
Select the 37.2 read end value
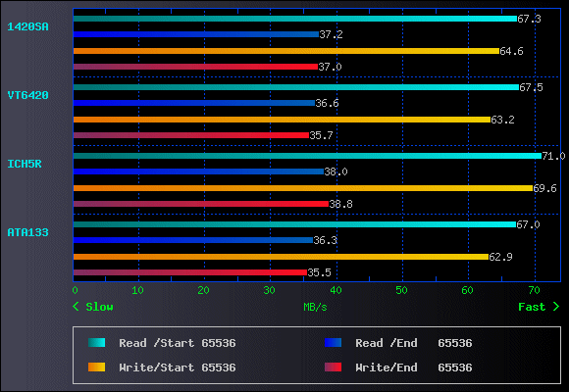pyautogui.click(x=331, y=34)
